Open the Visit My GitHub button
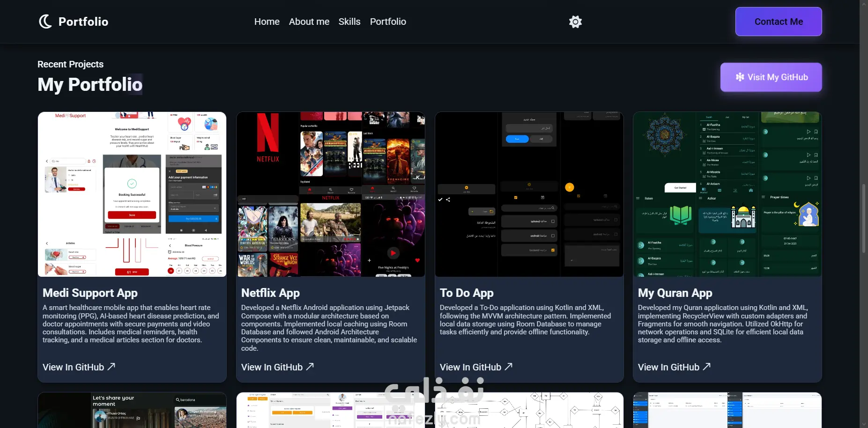The width and height of the screenshot is (868, 428). [x=771, y=77]
